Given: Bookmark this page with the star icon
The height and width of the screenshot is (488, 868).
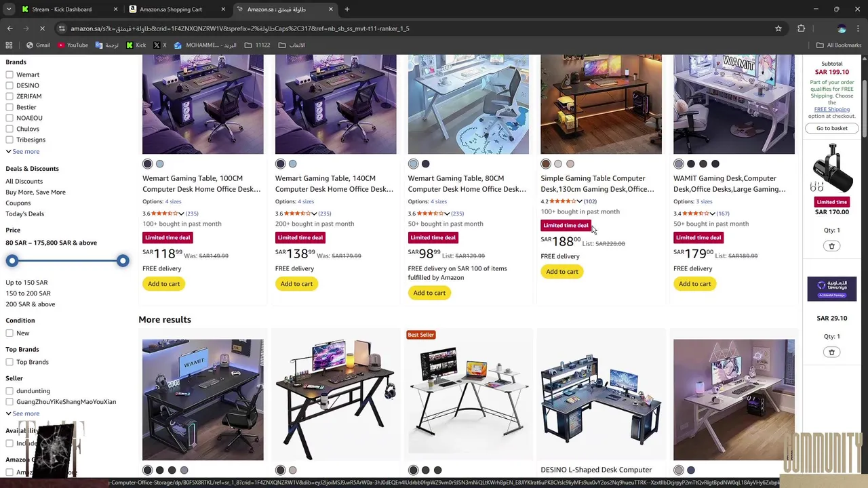Looking at the screenshot, I should point(778,28).
